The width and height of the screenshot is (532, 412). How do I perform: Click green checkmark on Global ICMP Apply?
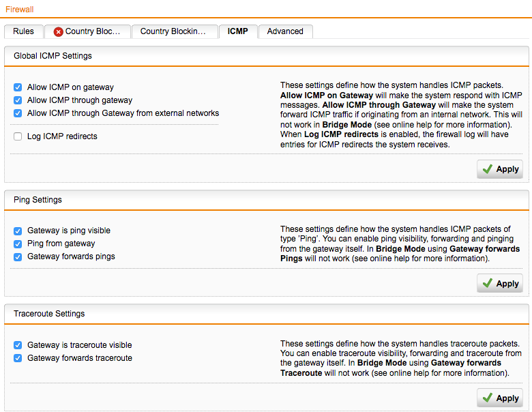[488, 169]
